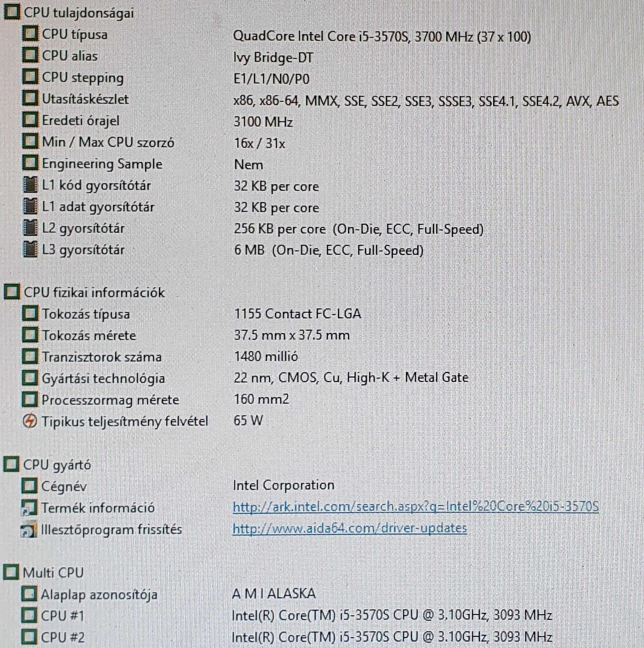Viewport: 644px width, 648px height.
Task: Click the QuadCore Intel Core i5-3570S value
Action: 382,36
